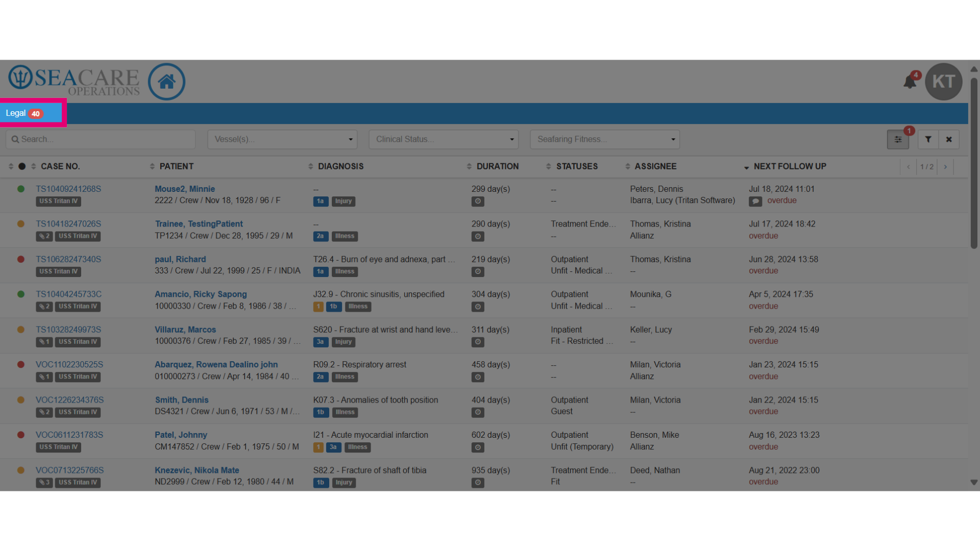Go to next page of results
This screenshot has width=980, height=551.
(x=945, y=167)
